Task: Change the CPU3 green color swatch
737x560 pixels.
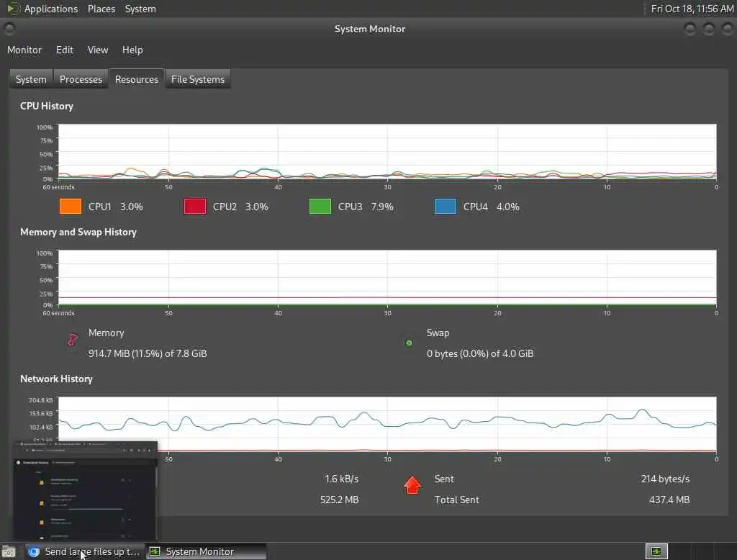Action: coord(320,207)
